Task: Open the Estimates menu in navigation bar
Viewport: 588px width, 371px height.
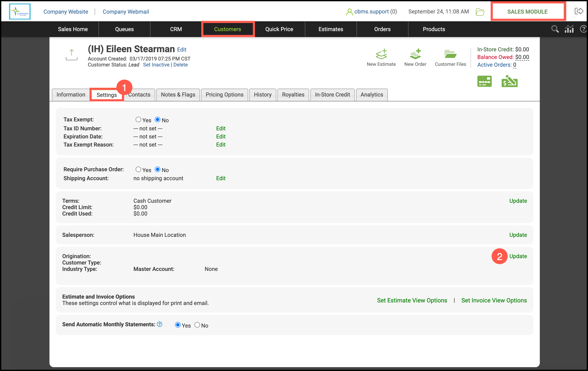Action: 331,29
